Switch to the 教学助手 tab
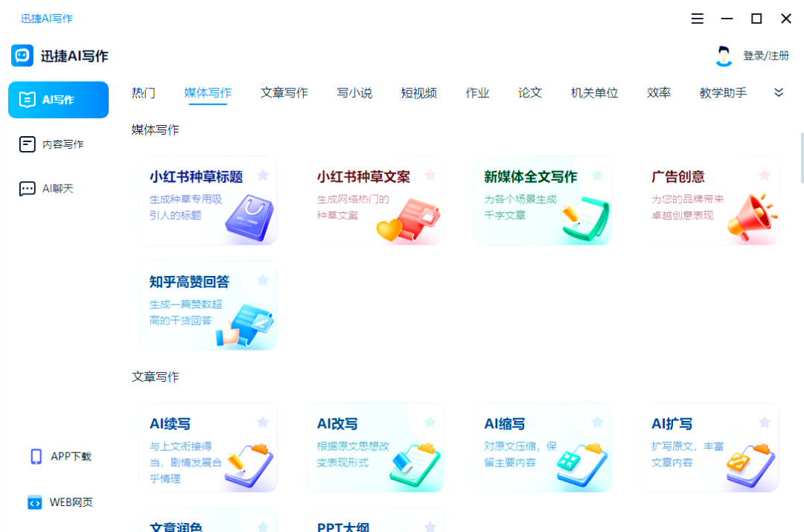 [x=723, y=93]
